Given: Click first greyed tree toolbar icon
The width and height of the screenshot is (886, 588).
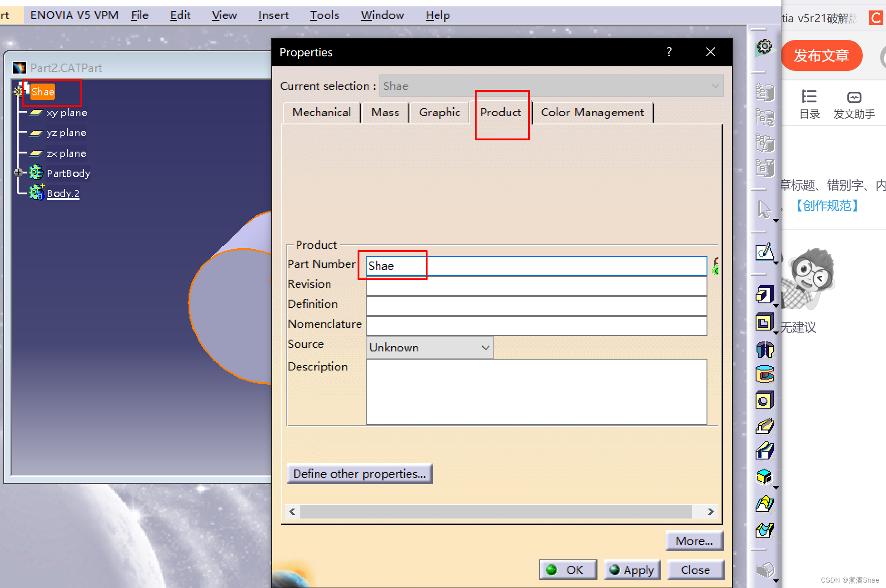Looking at the screenshot, I should pyautogui.click(x=765, y=92).
